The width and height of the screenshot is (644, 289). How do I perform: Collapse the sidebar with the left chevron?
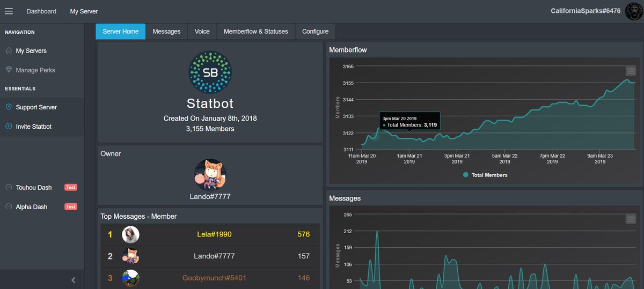[x=74, y=279]
